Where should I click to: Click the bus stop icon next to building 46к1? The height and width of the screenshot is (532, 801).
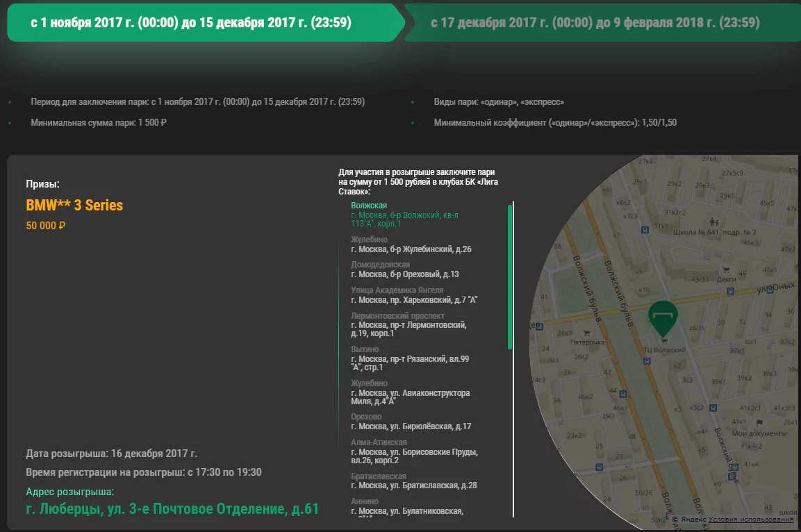[622, 394]
